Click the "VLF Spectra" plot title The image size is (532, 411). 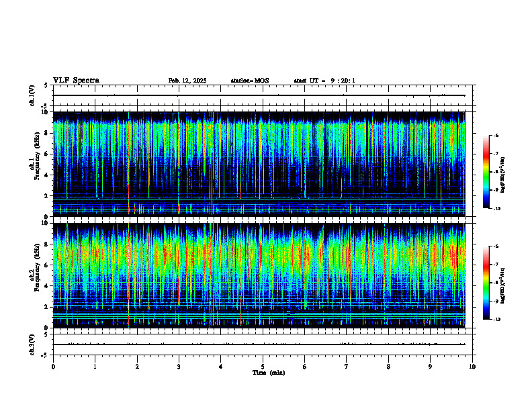tap(76, 81)
